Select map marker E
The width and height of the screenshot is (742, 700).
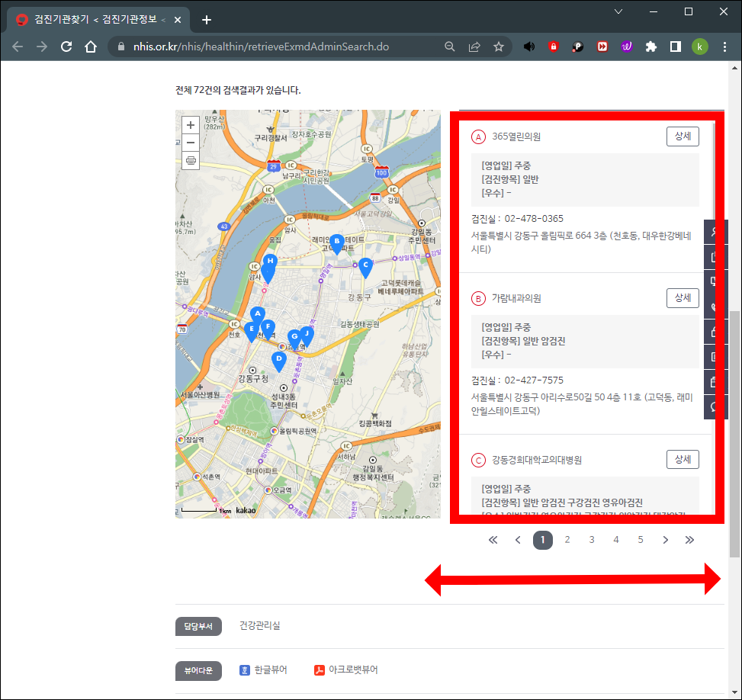[252, 331]
